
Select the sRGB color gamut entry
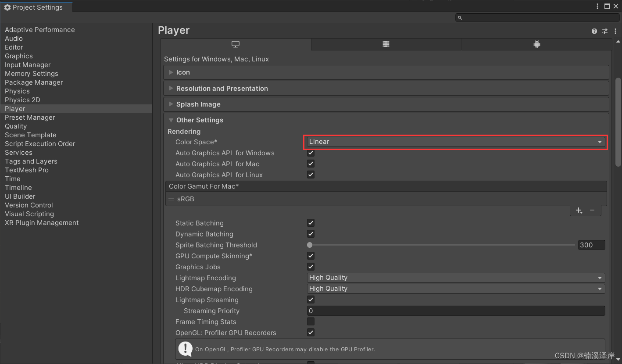pos(386,199)
